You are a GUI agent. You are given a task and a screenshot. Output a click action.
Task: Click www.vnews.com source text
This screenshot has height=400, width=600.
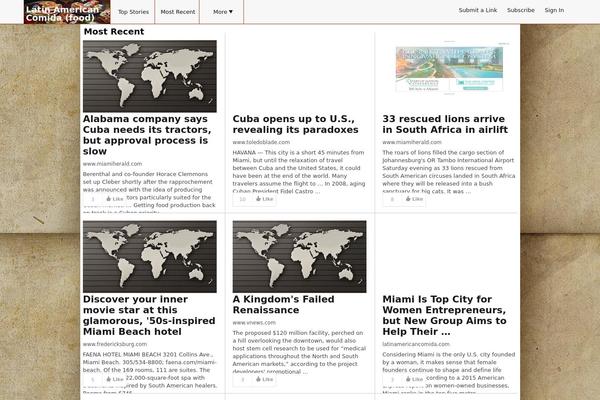click(x=254, y=322)
